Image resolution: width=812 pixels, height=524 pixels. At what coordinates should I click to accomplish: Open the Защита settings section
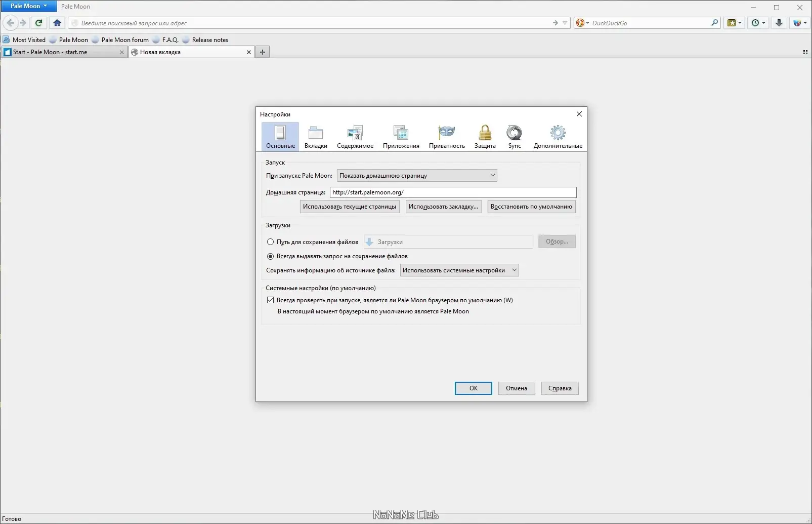(485, 137)
